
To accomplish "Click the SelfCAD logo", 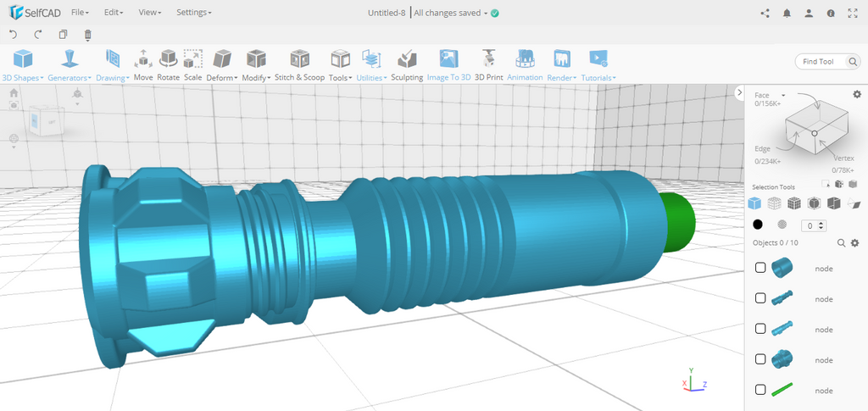I will [x=35, y=12].
